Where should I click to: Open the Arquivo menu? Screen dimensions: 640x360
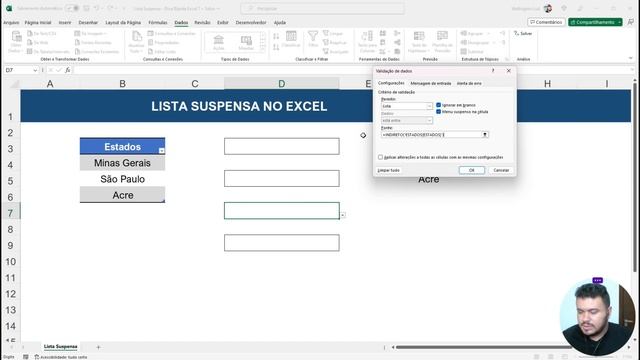[11, 22]
